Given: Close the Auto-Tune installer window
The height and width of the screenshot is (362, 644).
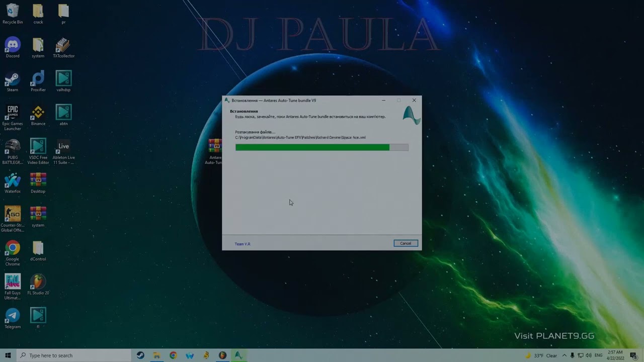Looking at the screenshot, I should [x=414, y=100].
